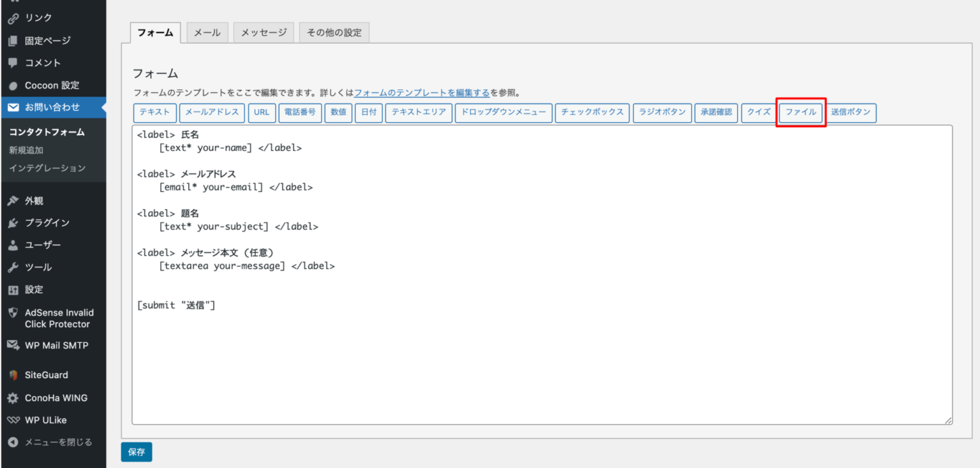Click the 保存 button
This screenshot has height=468, width=980.
point(137,452)
